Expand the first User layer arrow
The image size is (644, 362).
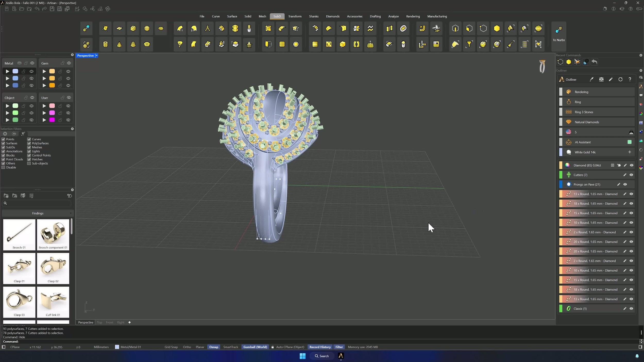44,106
